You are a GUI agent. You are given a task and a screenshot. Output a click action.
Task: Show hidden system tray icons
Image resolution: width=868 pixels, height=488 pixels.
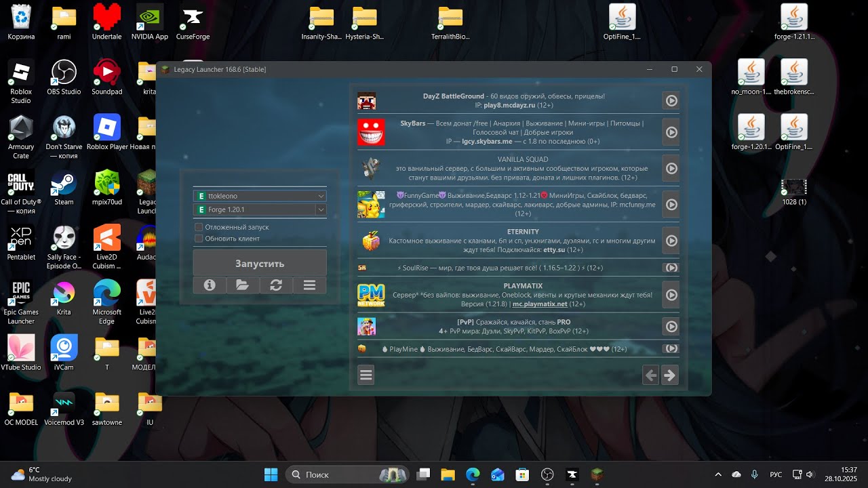click(x=718, y=474)
